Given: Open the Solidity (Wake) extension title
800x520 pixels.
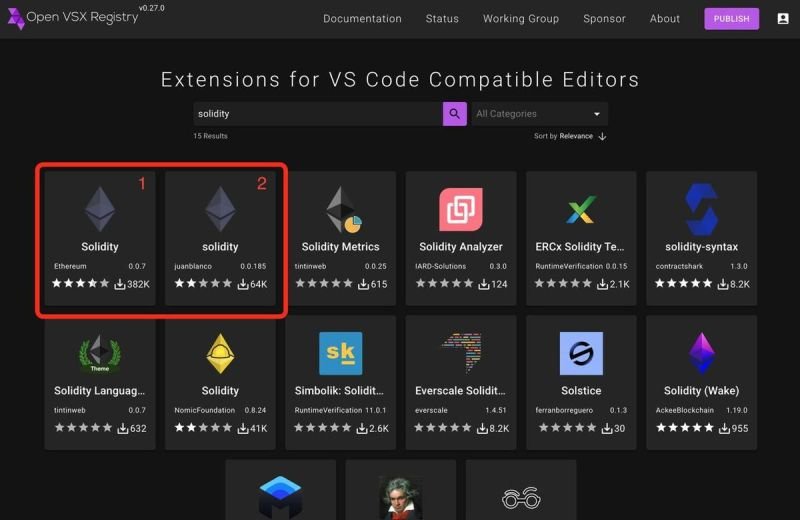Looking at the screenshot, I should pyautogui.click(x=702, y=391).
